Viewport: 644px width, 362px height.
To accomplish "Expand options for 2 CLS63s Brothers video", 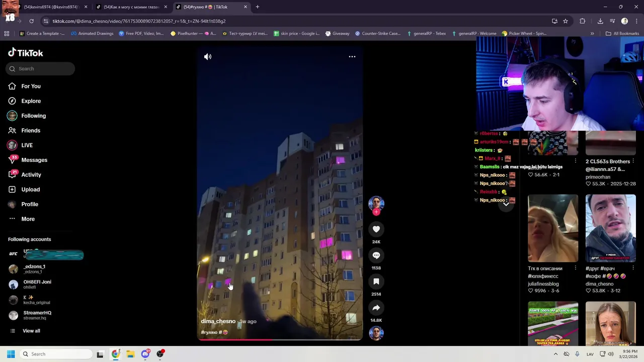I will 633,161.
